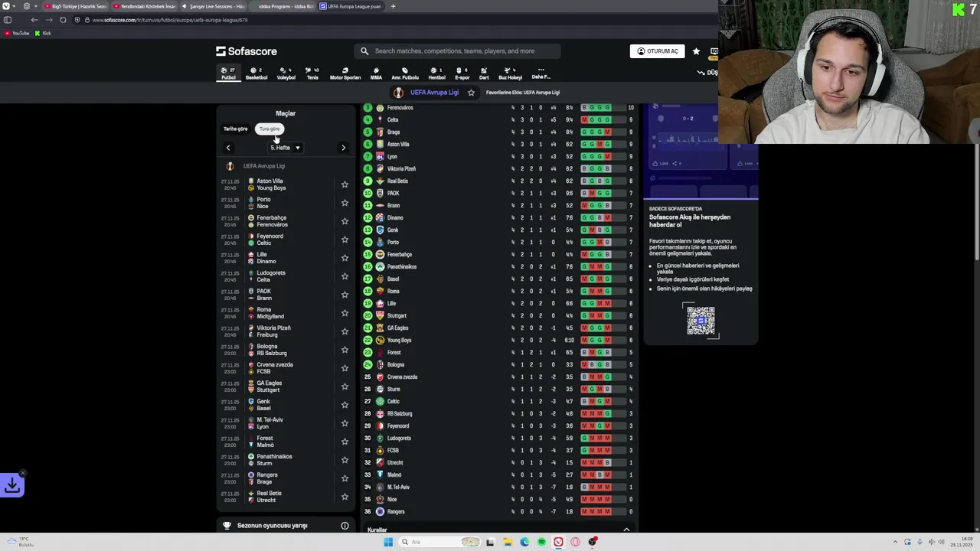980x551 pixels.
Task: Reload the page with the browser refresh button
Action: 63,20
